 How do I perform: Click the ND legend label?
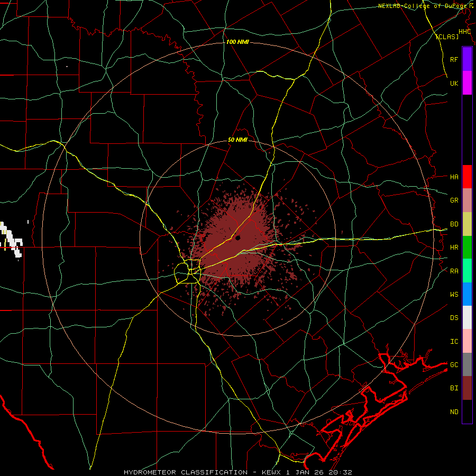click(454, 411)
